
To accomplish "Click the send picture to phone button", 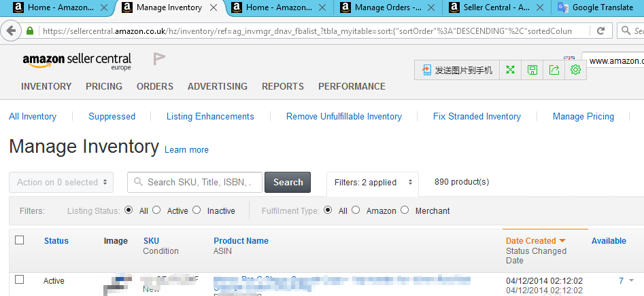I will click(x=457, y=70).
